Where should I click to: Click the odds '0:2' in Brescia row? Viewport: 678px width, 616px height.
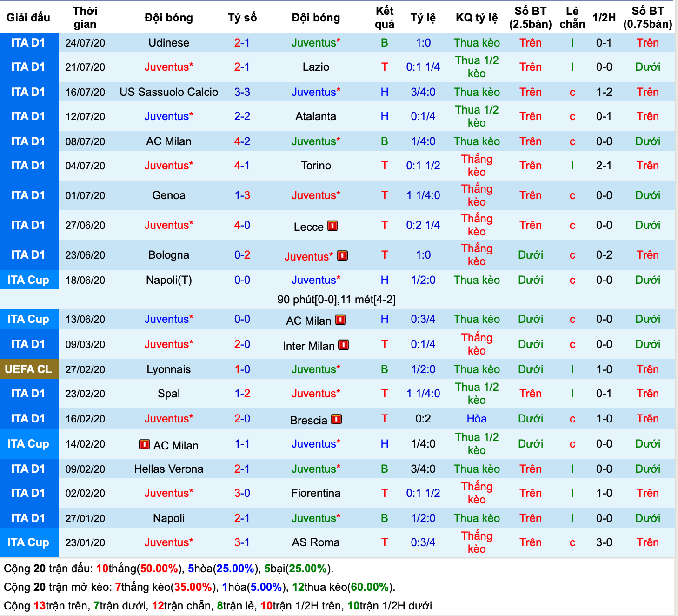coord(423,419)
